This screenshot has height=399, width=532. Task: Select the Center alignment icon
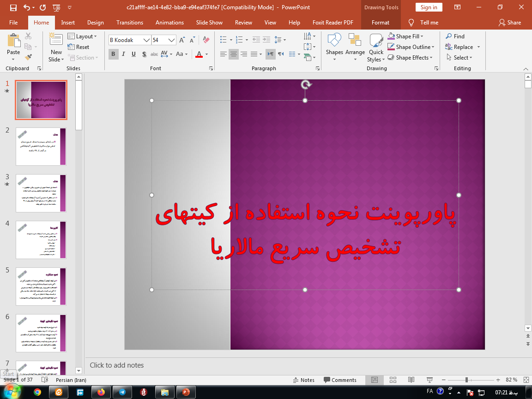(233, 54)
